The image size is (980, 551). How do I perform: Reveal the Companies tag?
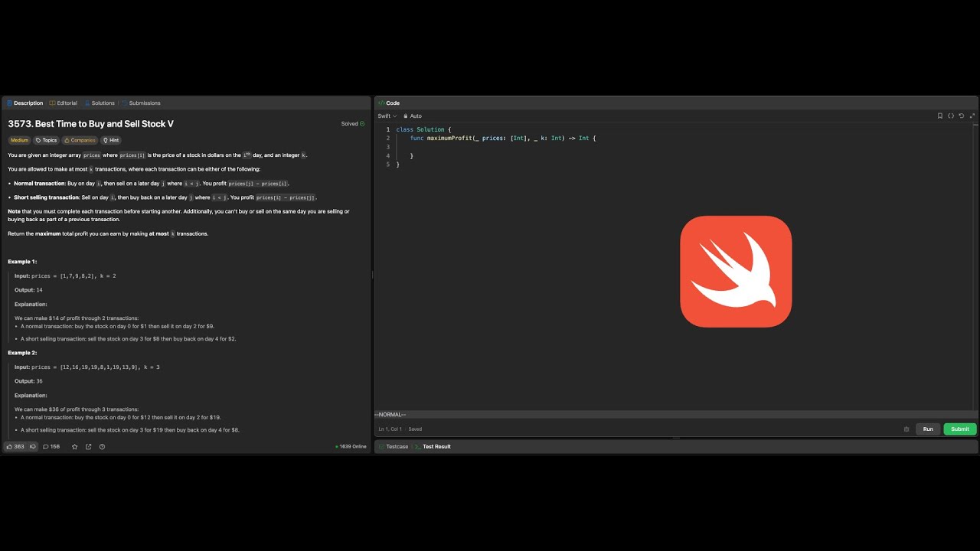point(80,140)
